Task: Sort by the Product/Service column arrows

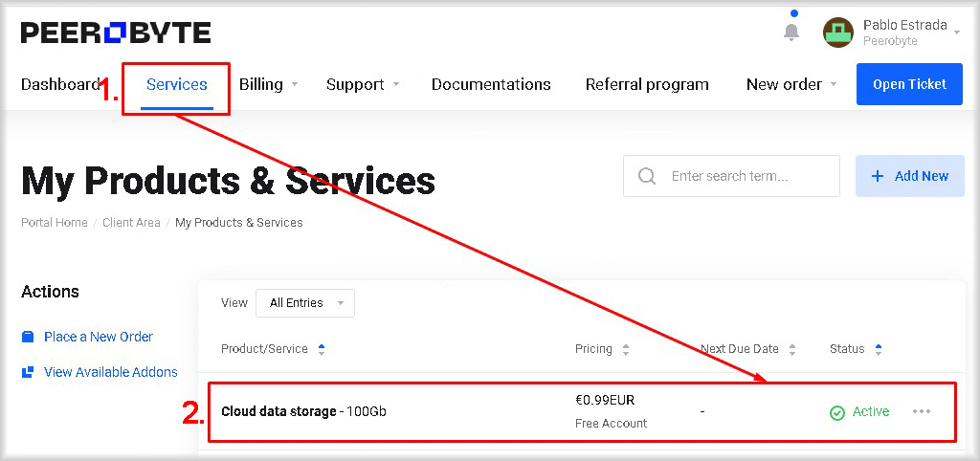Action: click(322, 349)
